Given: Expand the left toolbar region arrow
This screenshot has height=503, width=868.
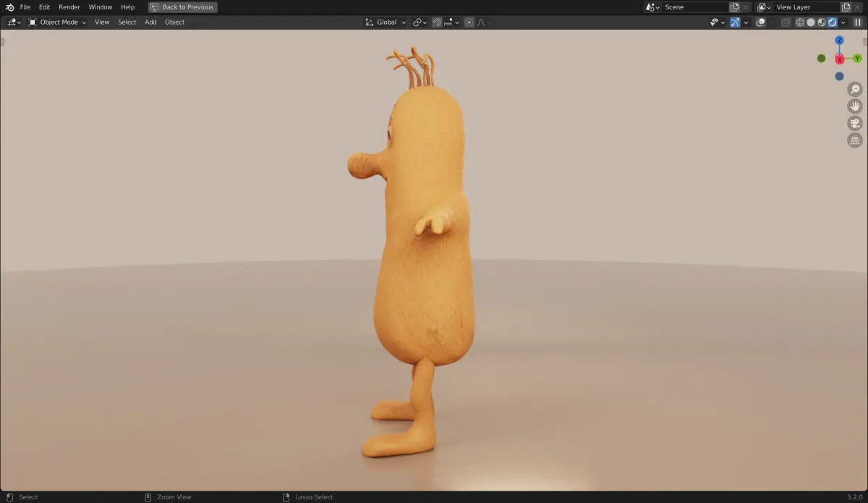Looking at the screenshot, I should 2,41.
